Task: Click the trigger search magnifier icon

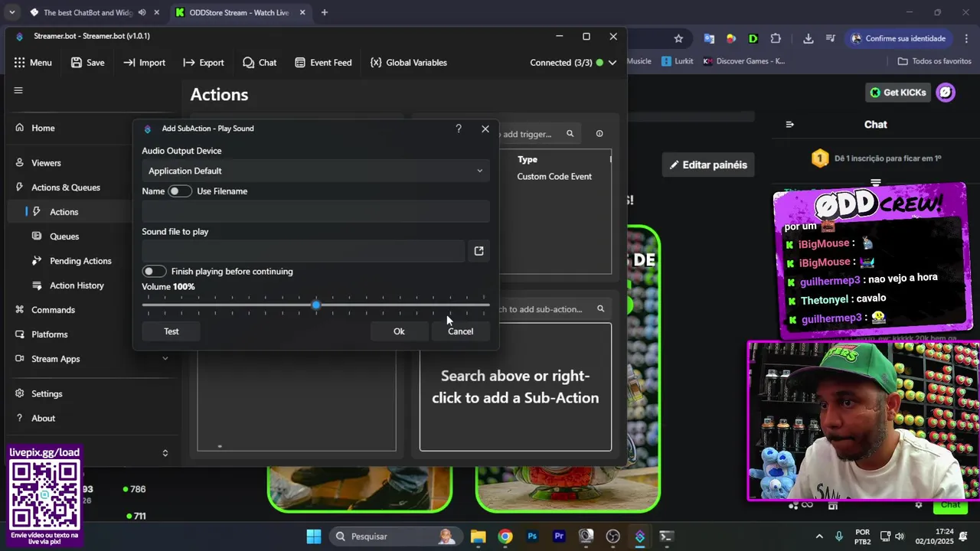Action: [570, 134]
